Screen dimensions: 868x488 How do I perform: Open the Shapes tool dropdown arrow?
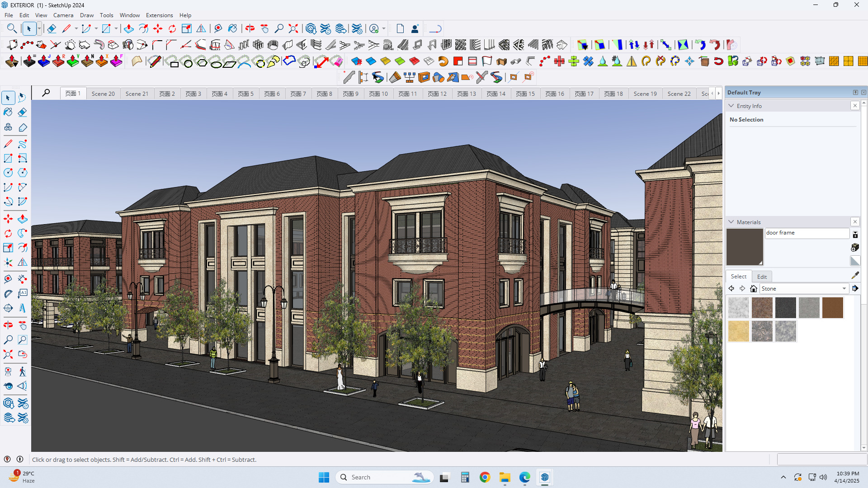tap(116, 29)
